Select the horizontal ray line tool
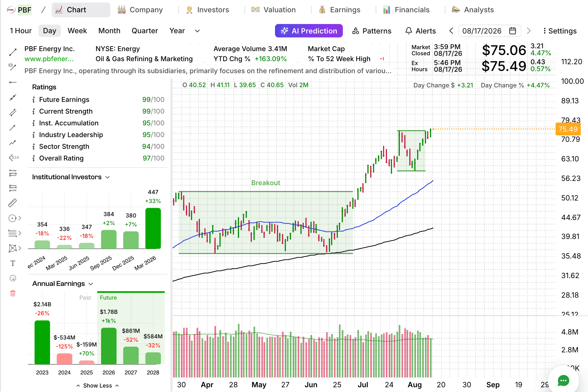The height and width of the screenshot is (392, 588). (x=13, y=82)
